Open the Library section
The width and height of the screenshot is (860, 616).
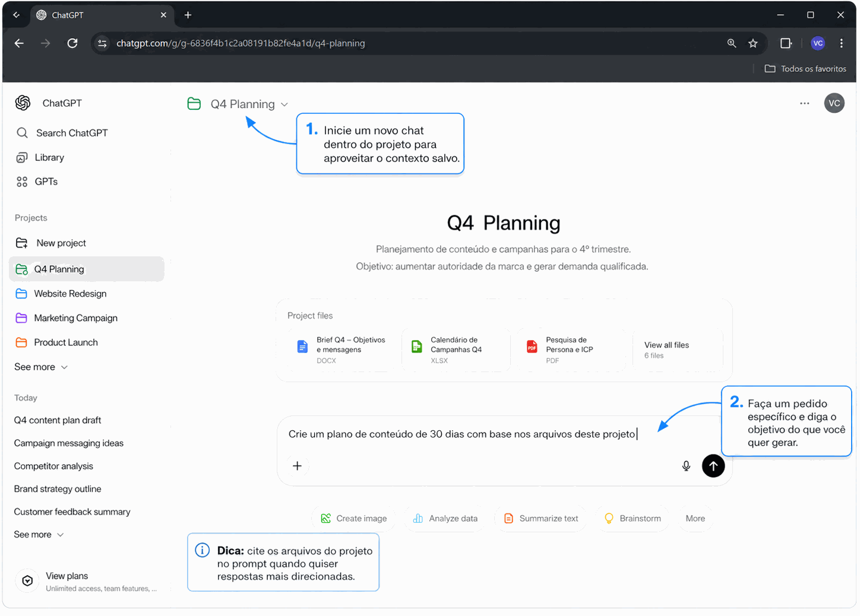click(49, 157)
